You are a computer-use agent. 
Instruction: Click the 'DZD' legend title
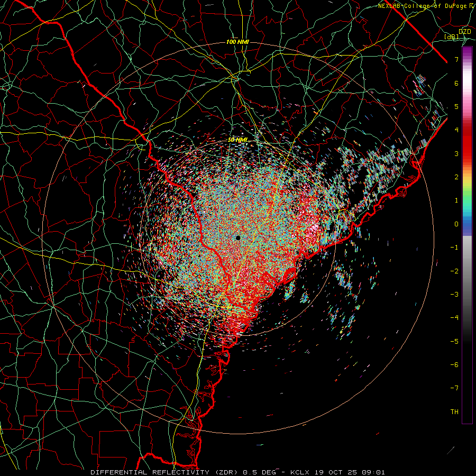click(x=465, y=32)
